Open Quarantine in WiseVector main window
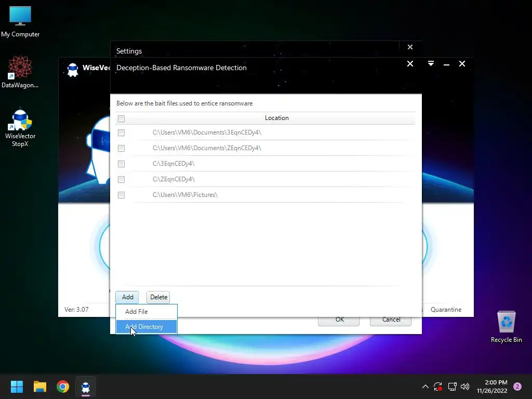The image size is (532, 399). coord(446,310)
